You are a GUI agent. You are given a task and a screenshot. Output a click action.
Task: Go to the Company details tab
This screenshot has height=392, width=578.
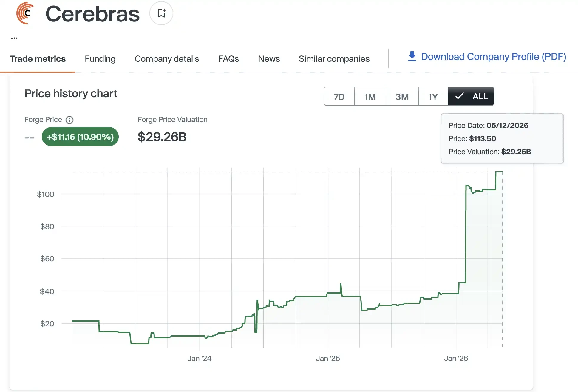point(167,59)
